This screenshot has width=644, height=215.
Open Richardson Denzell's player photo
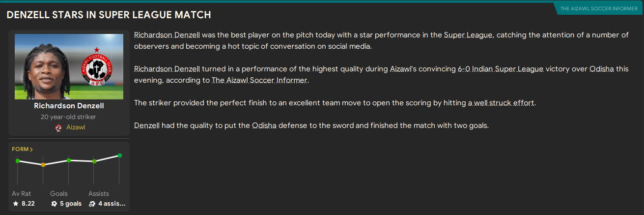click(49, 66)
